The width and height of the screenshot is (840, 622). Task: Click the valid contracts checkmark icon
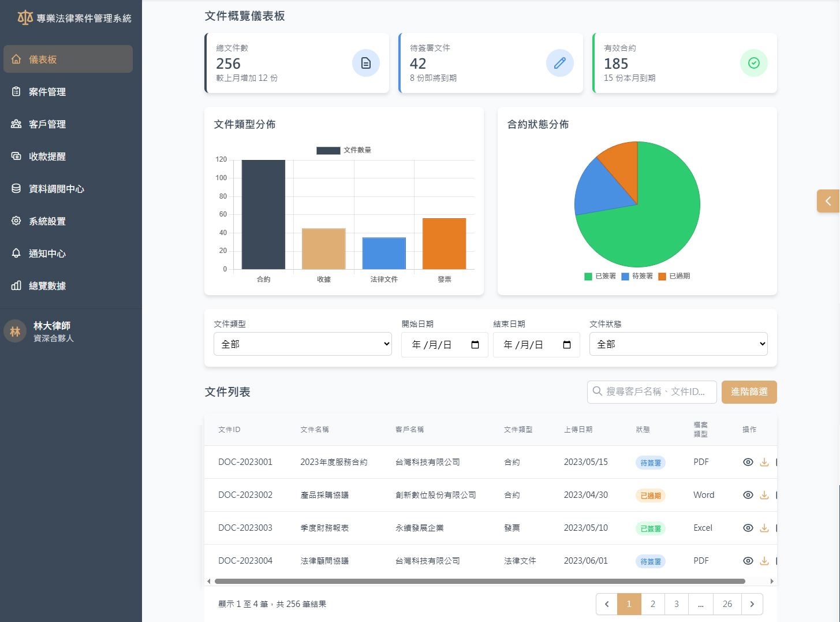point(753,63)
